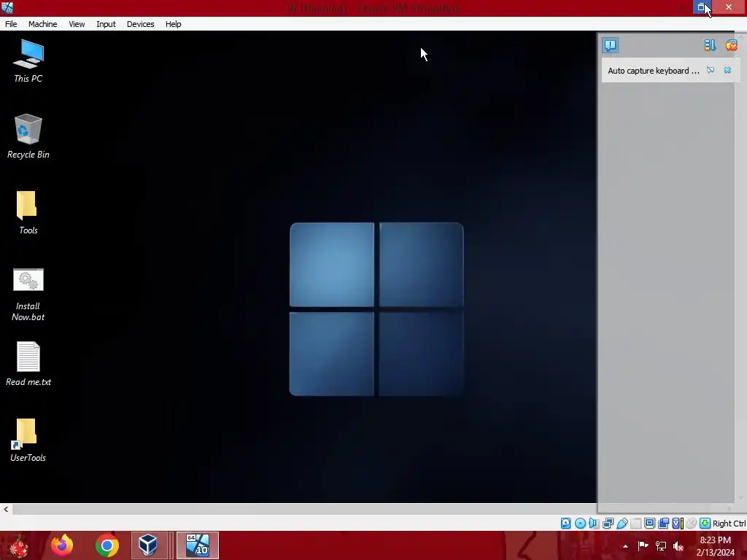Click the shared folders indicator
This screenshot has width=747, height=560.
pyautogui.click(x=636, y=524)
